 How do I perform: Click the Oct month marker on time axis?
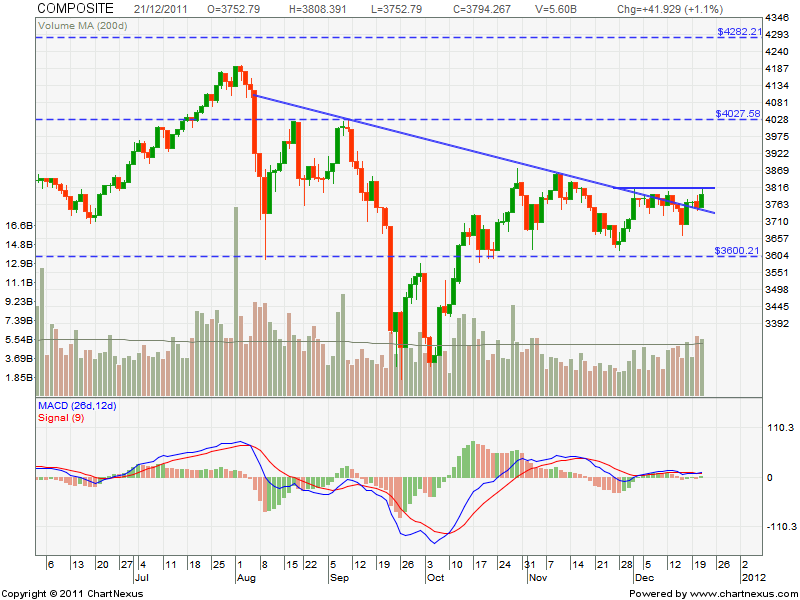(x=437, y=577)
